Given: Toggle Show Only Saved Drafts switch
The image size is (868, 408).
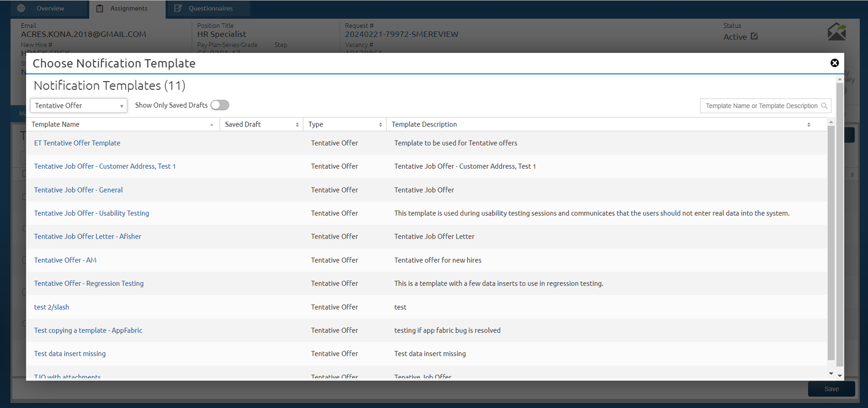Looking at the screenshot, I should pos(220,105).
